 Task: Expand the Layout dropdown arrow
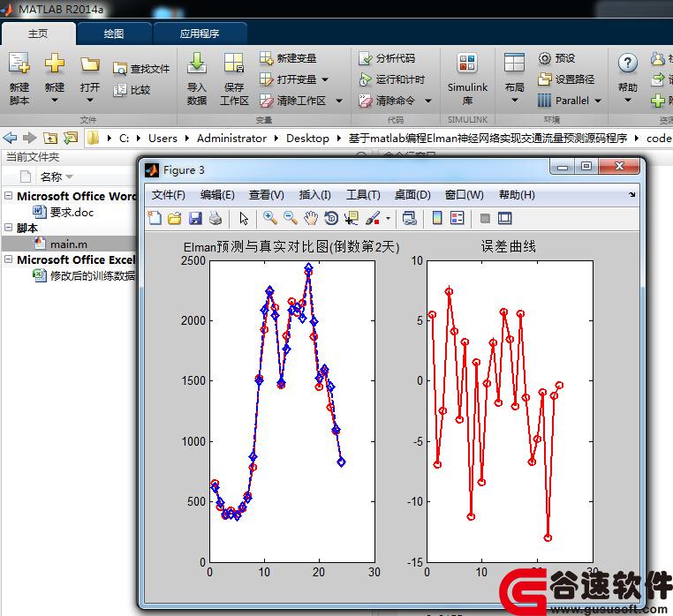coord(515,101)
